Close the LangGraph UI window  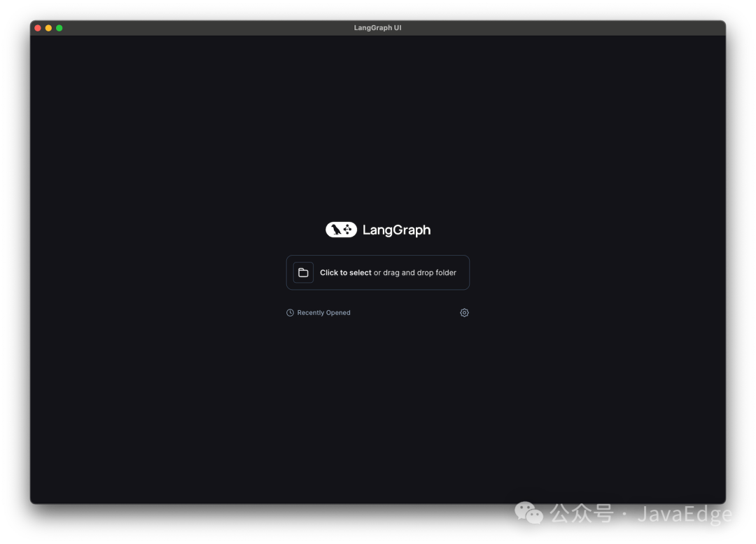[38, 28]
